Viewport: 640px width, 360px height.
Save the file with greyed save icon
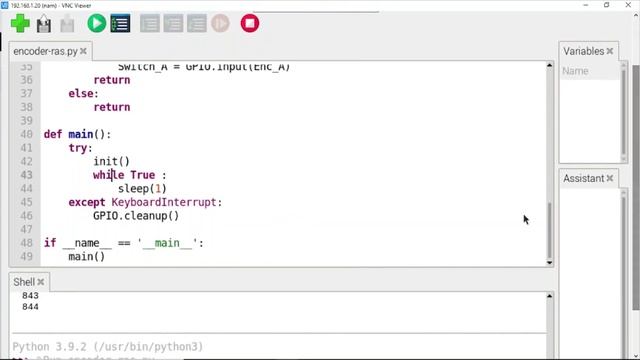(x=67, y=24)
